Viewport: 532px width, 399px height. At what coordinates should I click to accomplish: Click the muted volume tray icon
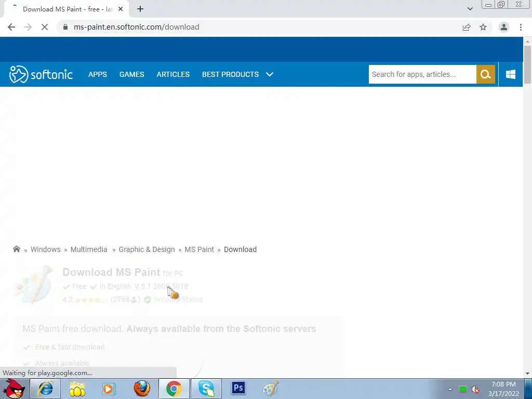476,390
